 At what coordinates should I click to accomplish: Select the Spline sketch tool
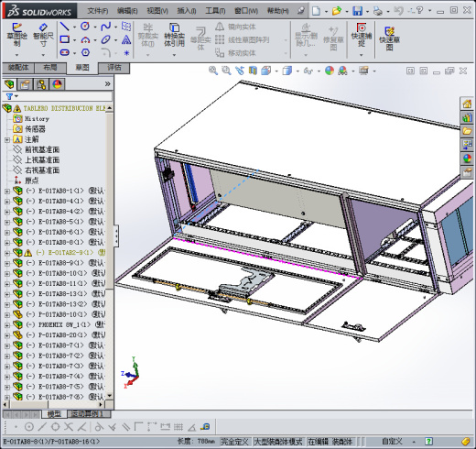[106, 27]
